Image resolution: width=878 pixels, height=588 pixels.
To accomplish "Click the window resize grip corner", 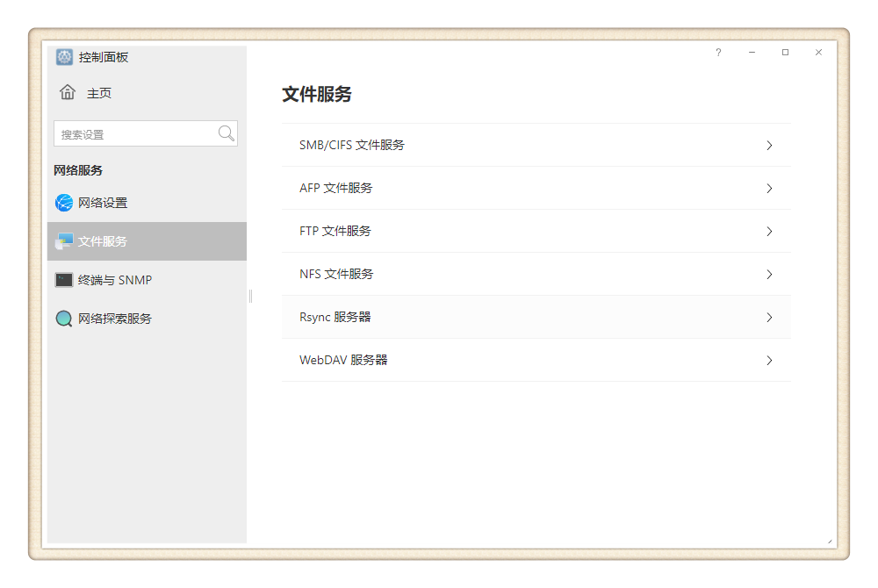I will coord(830,541).
